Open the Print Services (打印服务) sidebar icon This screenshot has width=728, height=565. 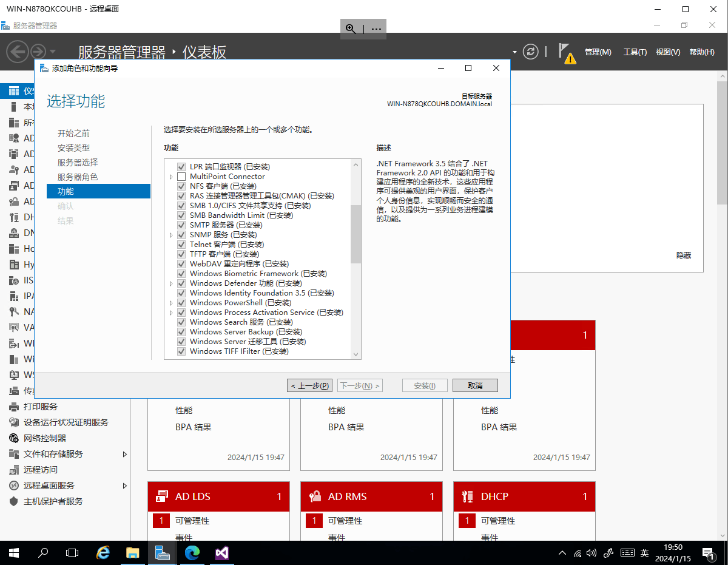click(x=14, y=407)
